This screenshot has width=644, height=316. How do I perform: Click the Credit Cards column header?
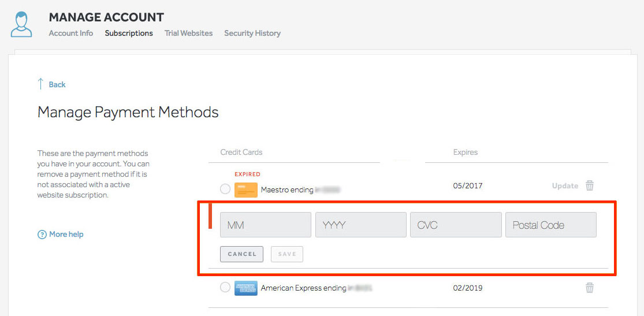241,152
